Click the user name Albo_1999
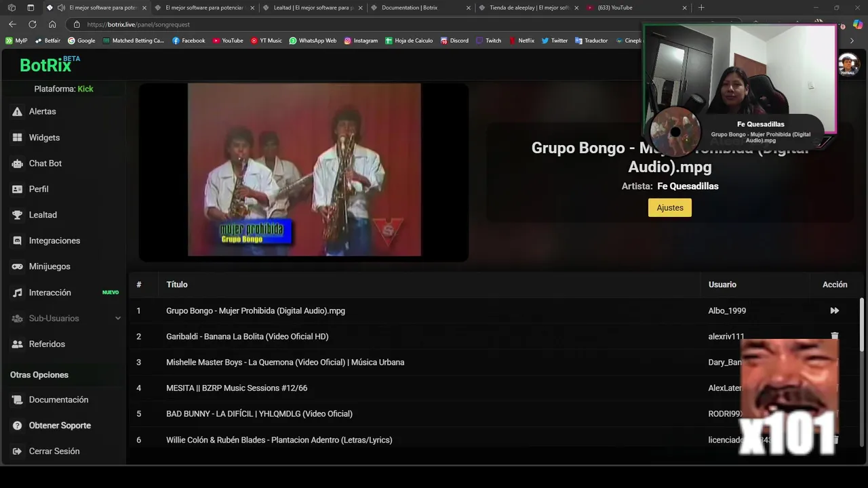 [727, 311]
